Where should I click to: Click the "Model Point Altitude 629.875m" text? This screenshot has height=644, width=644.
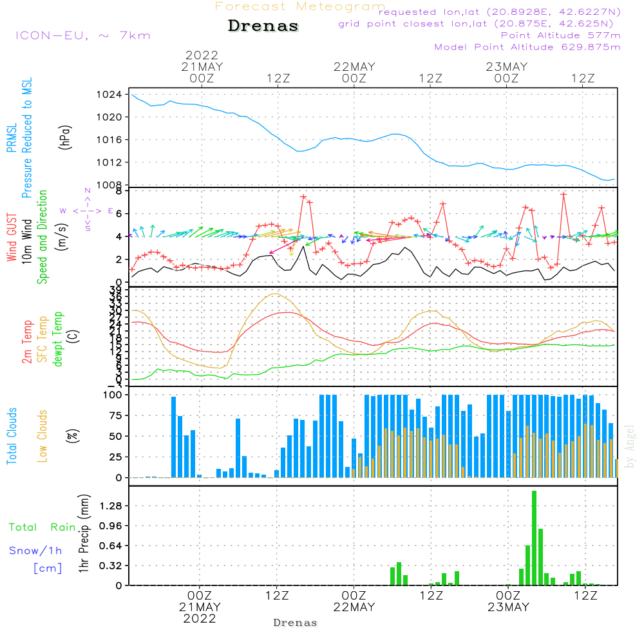pyautogui.click(x=527, y=47)
